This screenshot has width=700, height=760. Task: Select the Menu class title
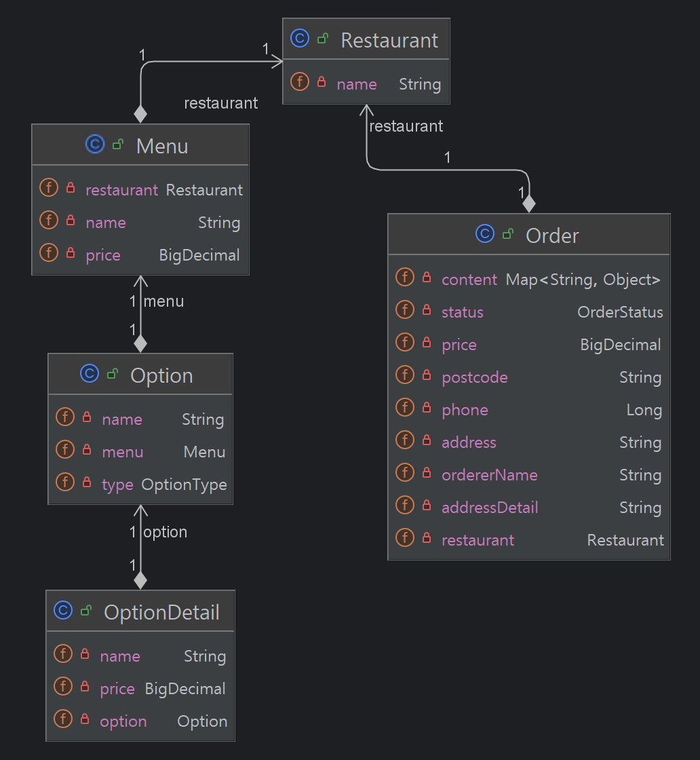(162, 146)
